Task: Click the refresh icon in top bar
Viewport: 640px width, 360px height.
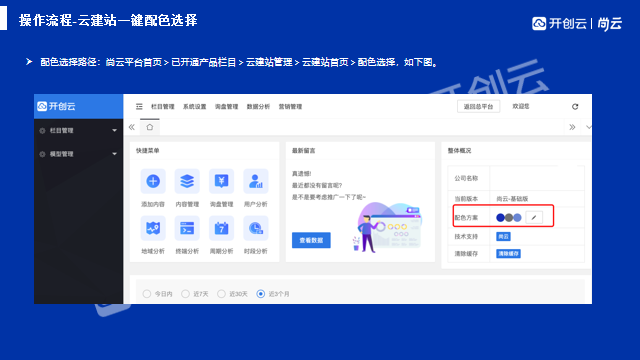Action: [x=575, y=107]
